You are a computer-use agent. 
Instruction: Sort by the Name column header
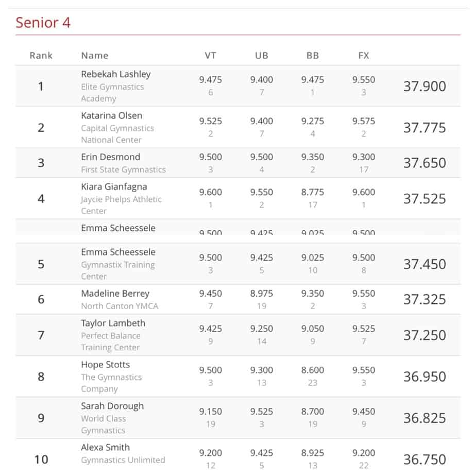[x=95, y=56]
